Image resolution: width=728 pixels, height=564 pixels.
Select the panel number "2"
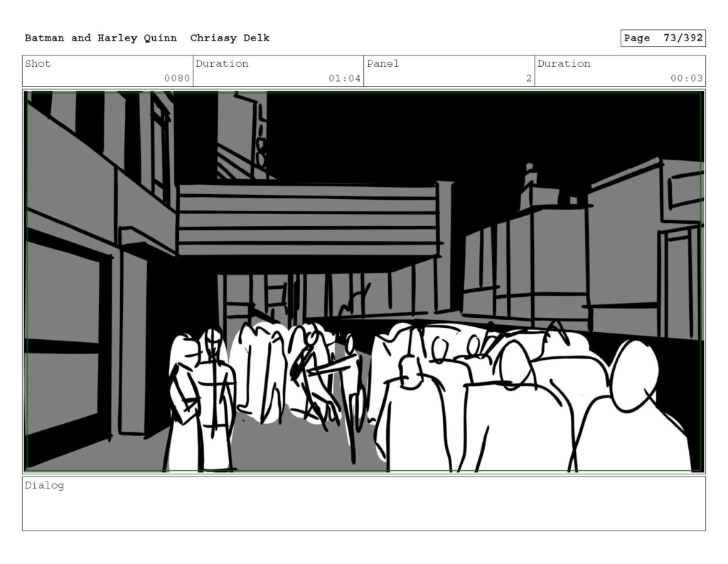click(x=528, y=78)
